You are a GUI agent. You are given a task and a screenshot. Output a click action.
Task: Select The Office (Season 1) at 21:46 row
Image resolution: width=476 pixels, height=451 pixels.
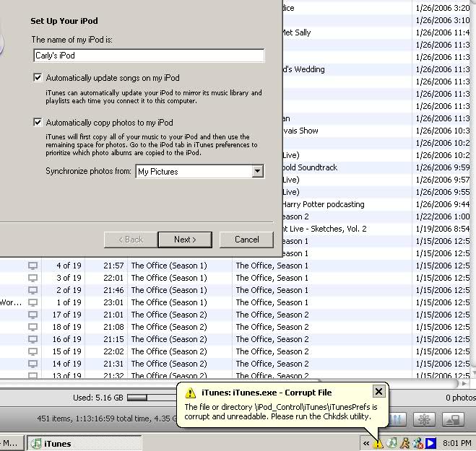(169, 290)
